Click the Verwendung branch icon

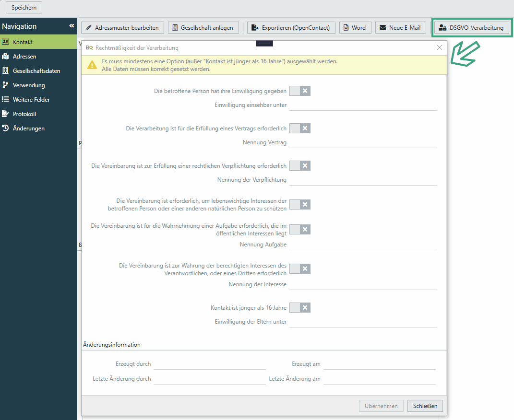(5, 85)
